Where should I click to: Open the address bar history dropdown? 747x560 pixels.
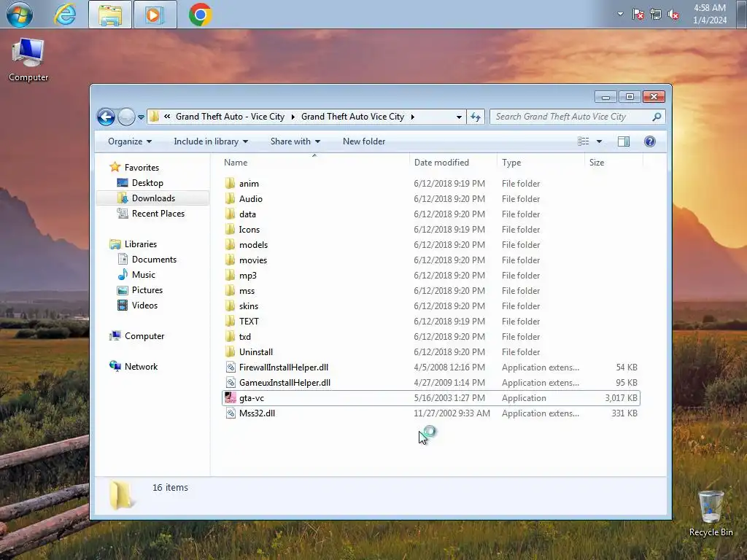point(459,117)
